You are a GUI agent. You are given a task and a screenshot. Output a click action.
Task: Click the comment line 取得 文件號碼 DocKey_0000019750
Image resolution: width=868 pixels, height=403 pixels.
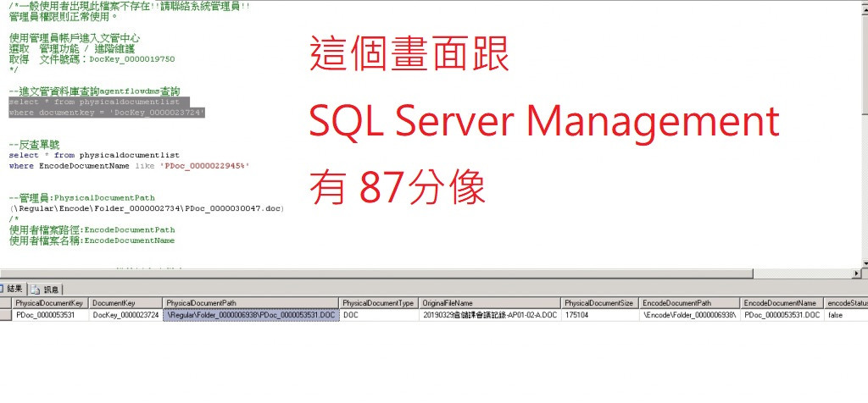click(92, 60)
